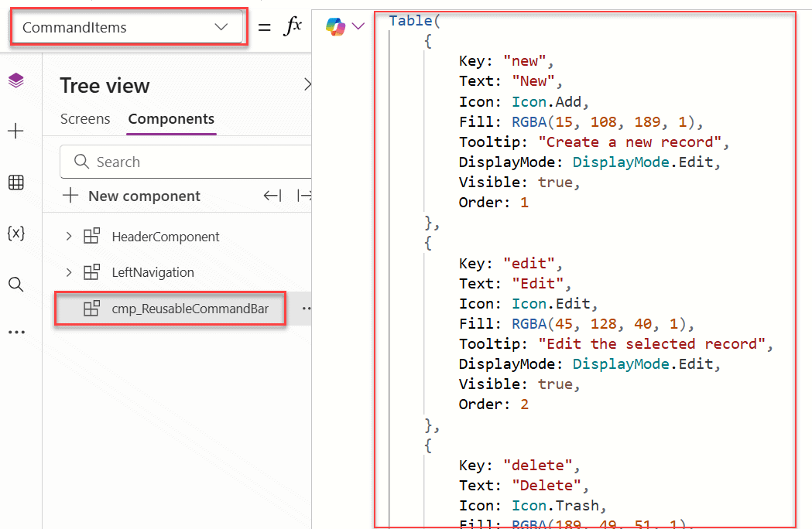Click the "Delete" text value
This screenshot has height=529, width=812.
tap(546, 486)
